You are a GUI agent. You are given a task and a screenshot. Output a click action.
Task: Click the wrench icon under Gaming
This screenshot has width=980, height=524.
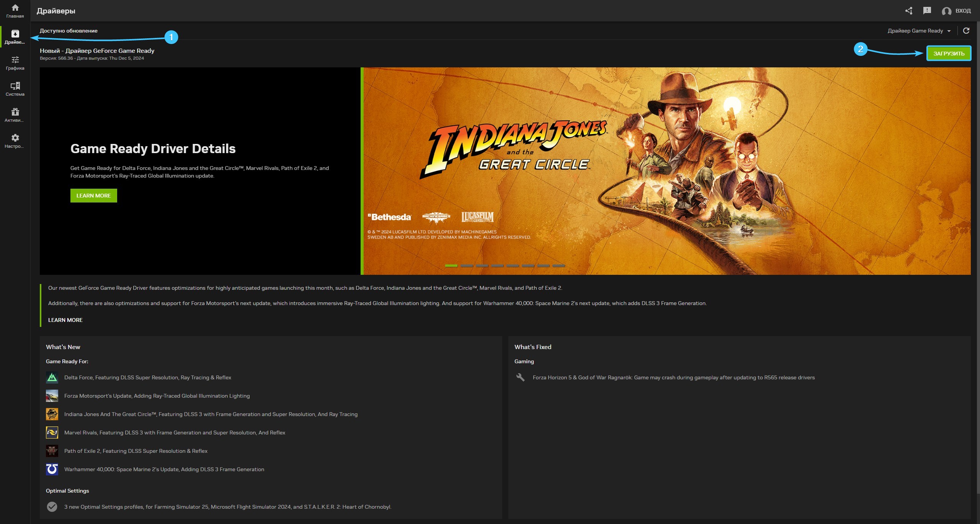click(521, 377)
